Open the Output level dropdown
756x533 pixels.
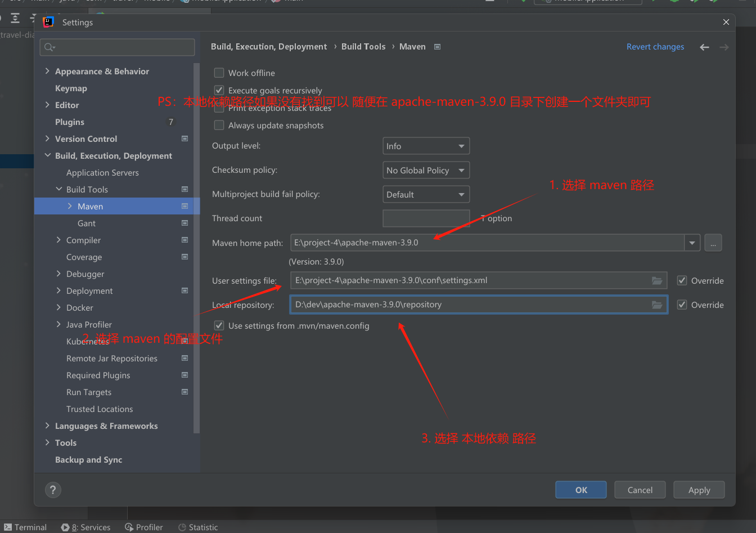426,146
